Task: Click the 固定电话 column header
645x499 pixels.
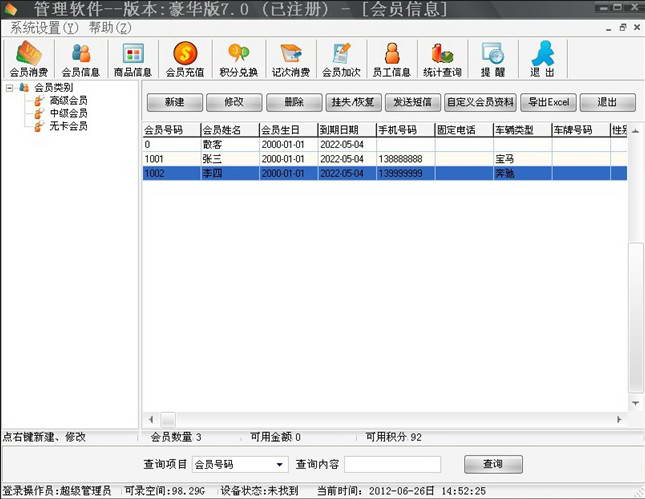Action: click(464, 130)
